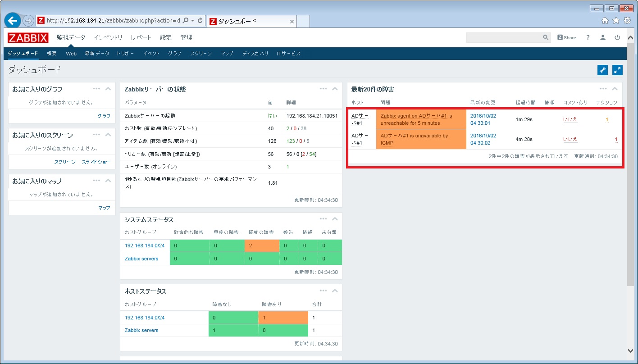Open the browser tools gear icon
This screenshot has height=364, width=638.
click(x=627, y=21)
